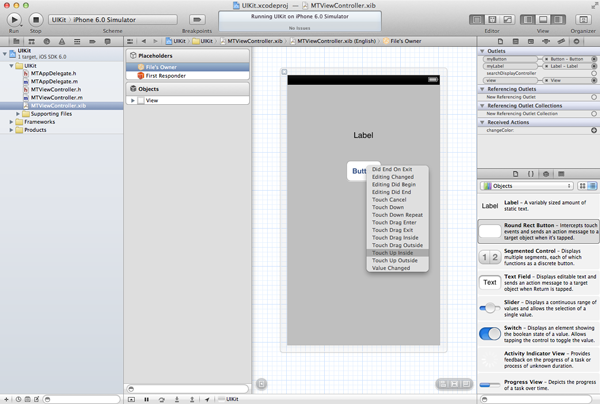Image resolution: width=600 pixels, height=404 pixels.
Task: Select Round Rect Button in library
Action: [x=538, y=231]
